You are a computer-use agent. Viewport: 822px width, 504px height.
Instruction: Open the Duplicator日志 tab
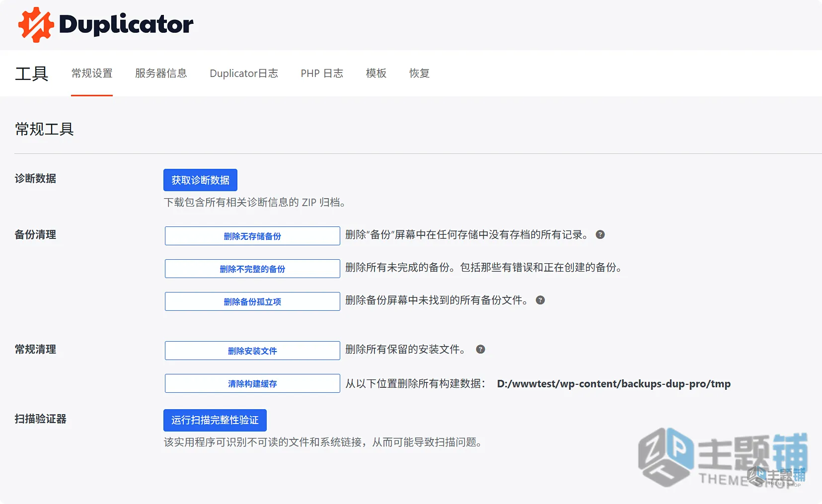[x=244, y=73]
